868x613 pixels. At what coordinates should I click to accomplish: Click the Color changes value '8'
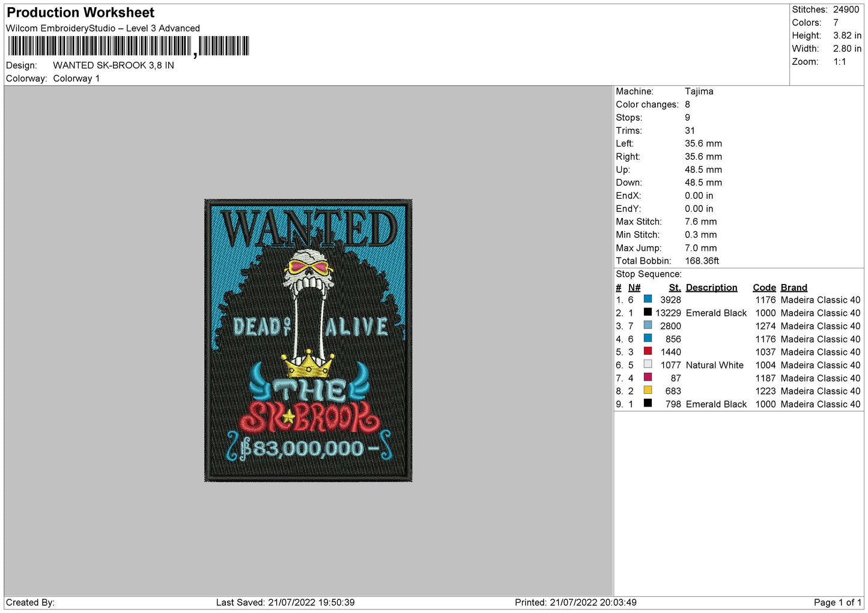coord(688,104)
